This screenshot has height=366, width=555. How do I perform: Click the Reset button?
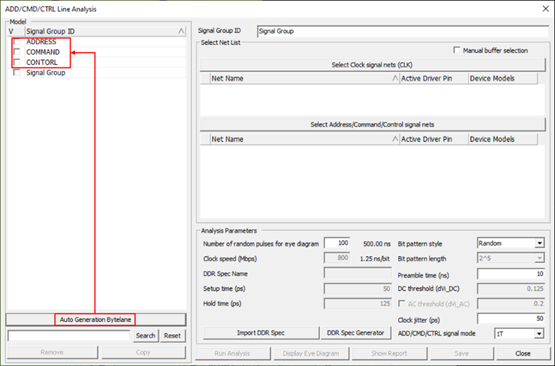tap(172, 336)
